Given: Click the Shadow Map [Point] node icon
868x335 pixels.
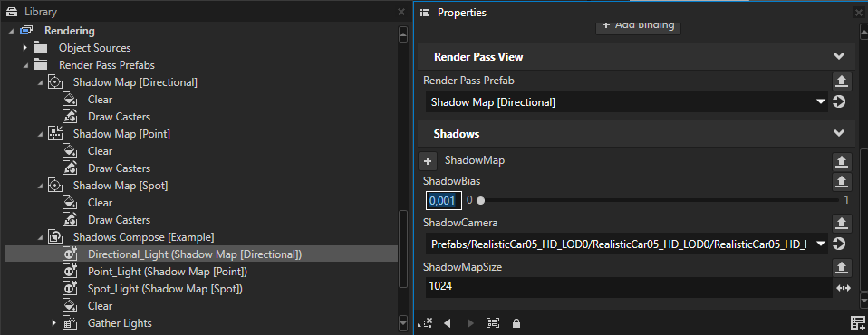Looking at the screenshot, I should (x=54, y=134).
